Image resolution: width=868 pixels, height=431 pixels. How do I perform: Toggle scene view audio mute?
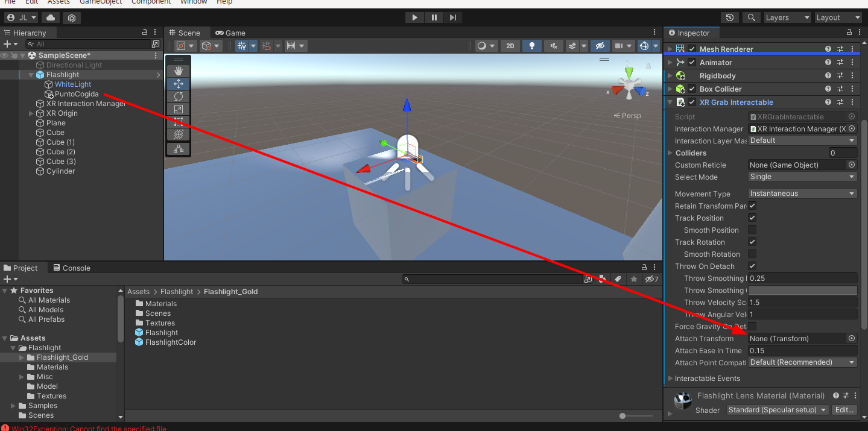553,45
